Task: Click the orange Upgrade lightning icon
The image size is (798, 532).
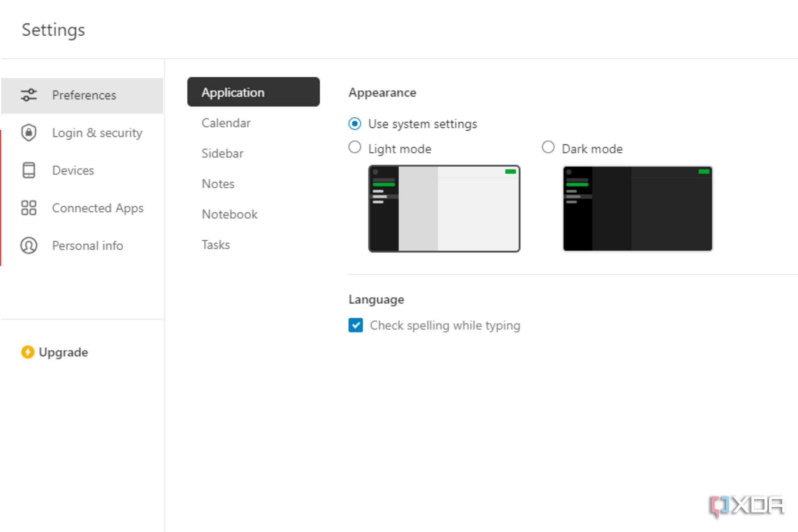Action: (x=27, y=352)
